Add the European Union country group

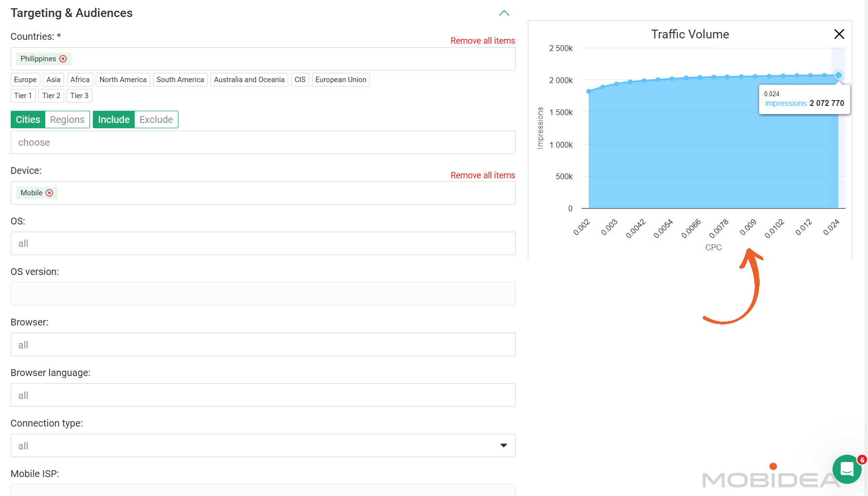341,80
